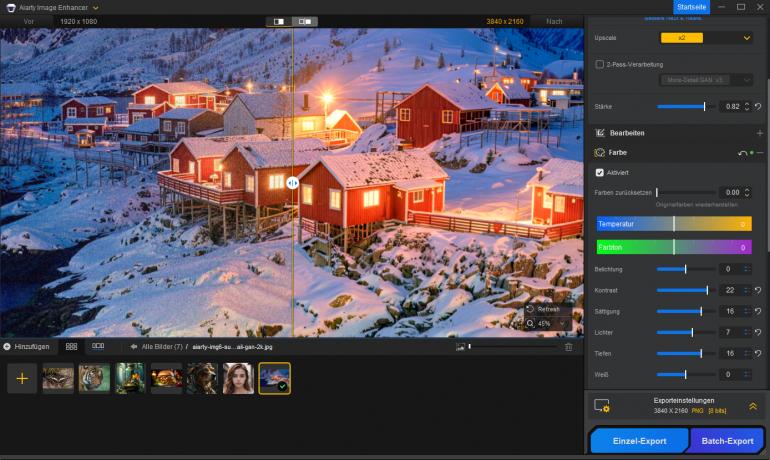Adjust the Belichtung slider

[686, 269]
